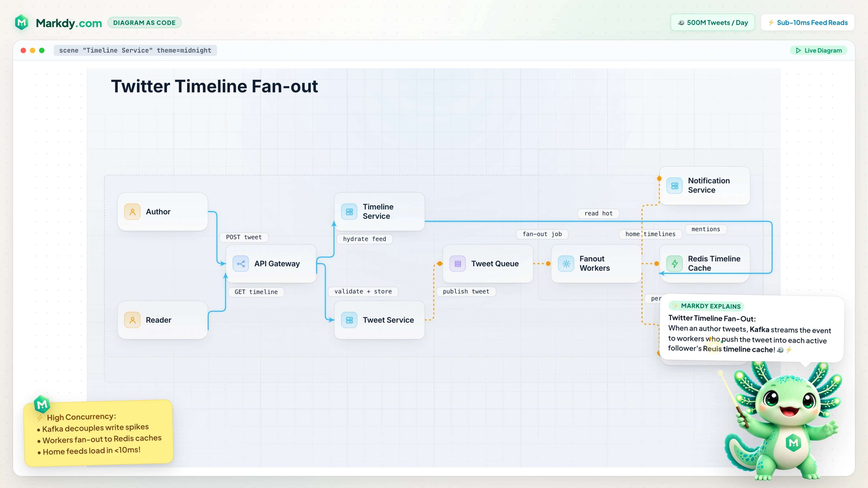Viewport: 868px width, 488px height.
Task: Click the Tweet Service server icon
Action: click(349, 320)
